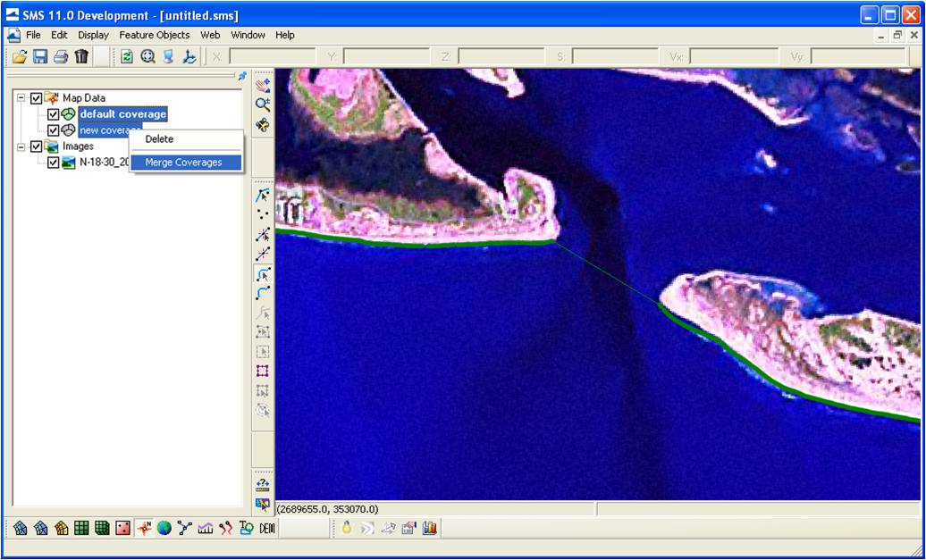The image size is (926, 560).
Task: Collapse the Map Data tree node
Action: click(21, 98)
